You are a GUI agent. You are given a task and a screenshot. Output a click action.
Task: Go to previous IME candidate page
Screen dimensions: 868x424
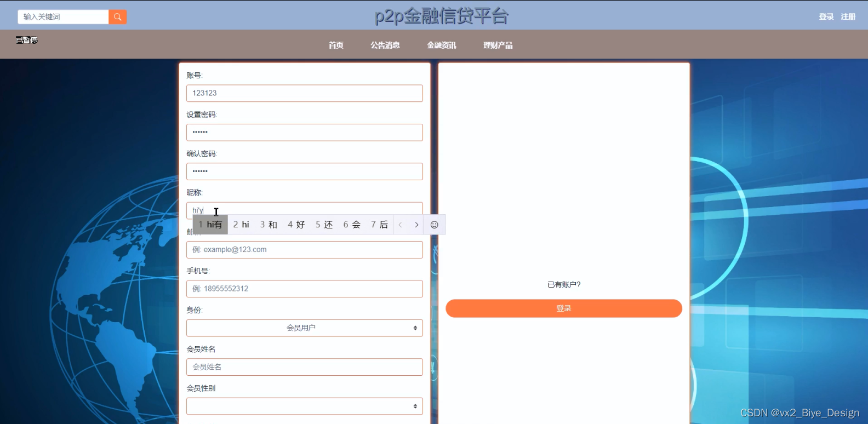pos(401,225)
